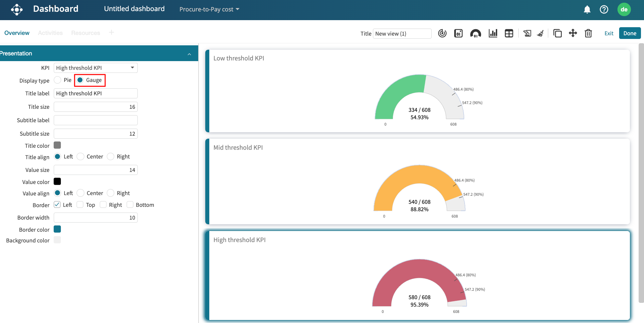Open Procure-to-Pay cost dropdown

pyautogui.click(x=209, y=9)
